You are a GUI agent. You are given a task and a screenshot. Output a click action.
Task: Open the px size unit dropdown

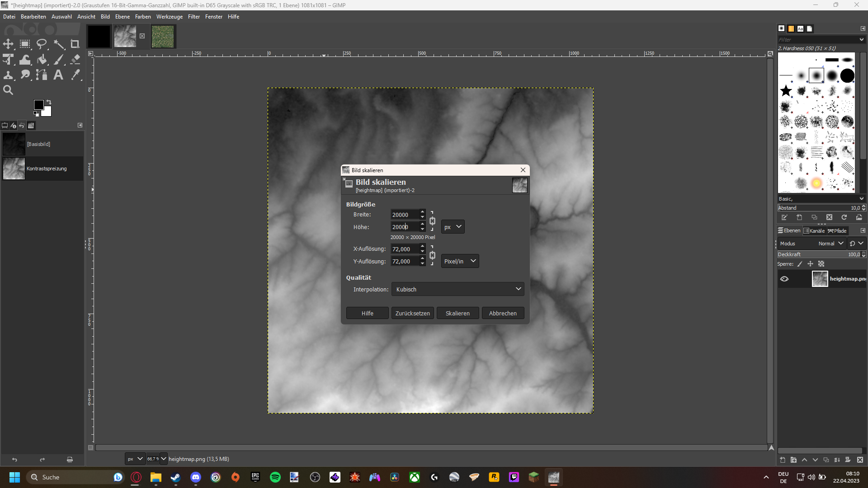453,227
